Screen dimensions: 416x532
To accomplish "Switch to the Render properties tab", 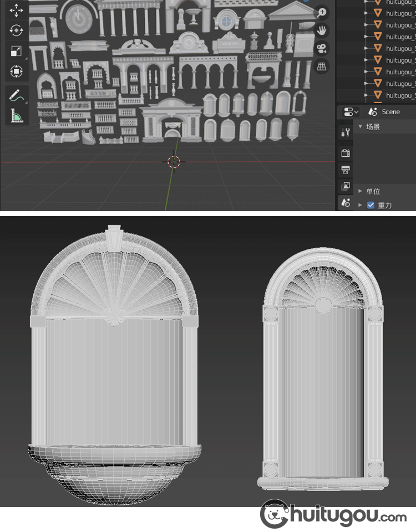I will (x=346, y=153).
